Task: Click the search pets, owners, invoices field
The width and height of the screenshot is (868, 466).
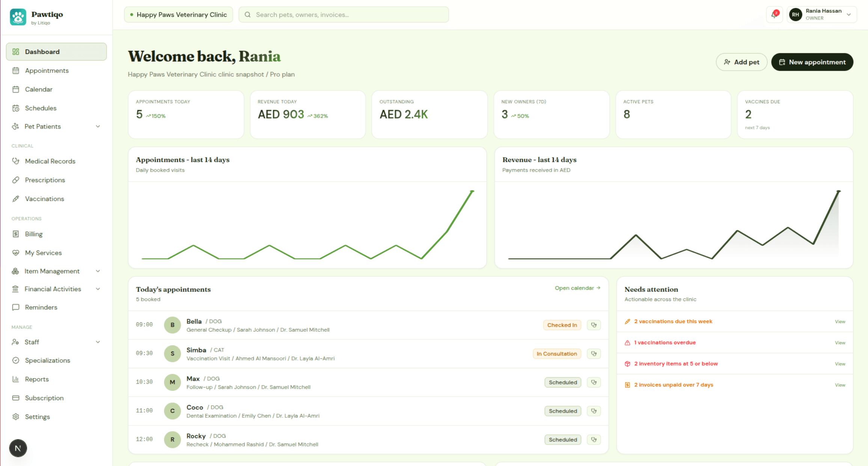Action: click(344, 15)
